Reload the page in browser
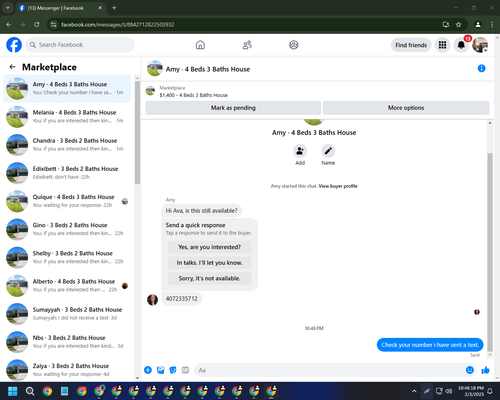 click(x=37, y=24)
